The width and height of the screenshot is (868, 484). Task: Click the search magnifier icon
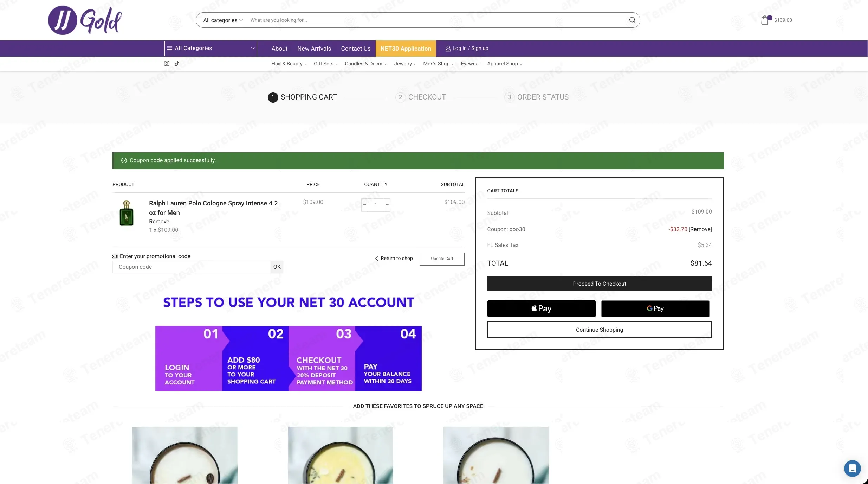coord(632,20)
